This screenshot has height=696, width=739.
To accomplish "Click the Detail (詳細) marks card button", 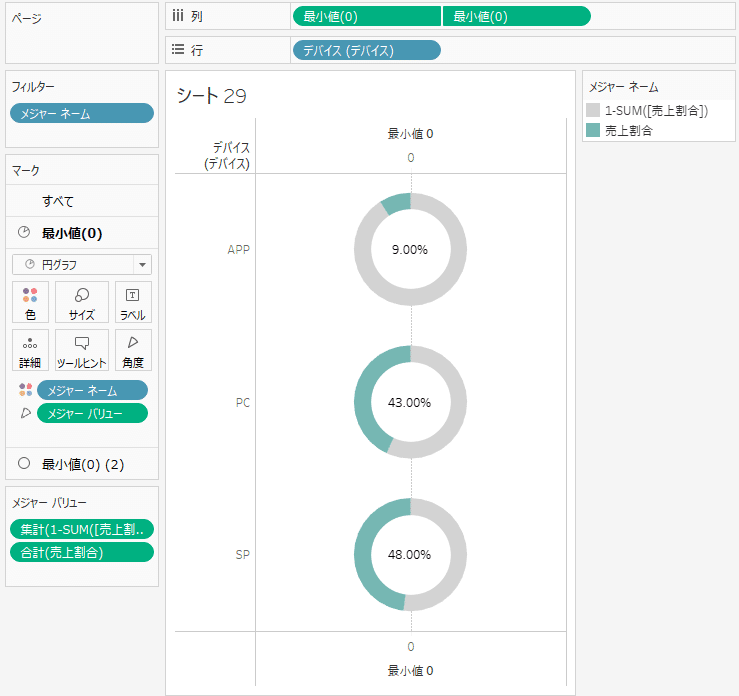I will pyautogui.click(x=30, y=350).
